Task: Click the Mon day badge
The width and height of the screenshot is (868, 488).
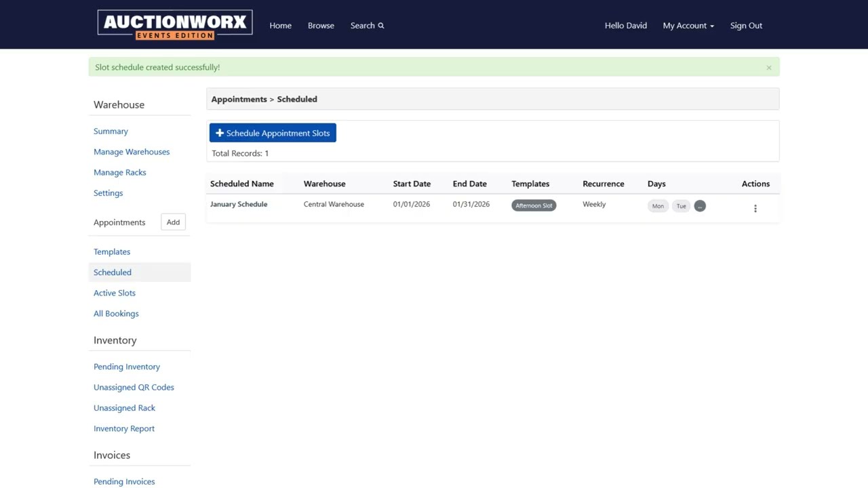Action: pos(658,206)
